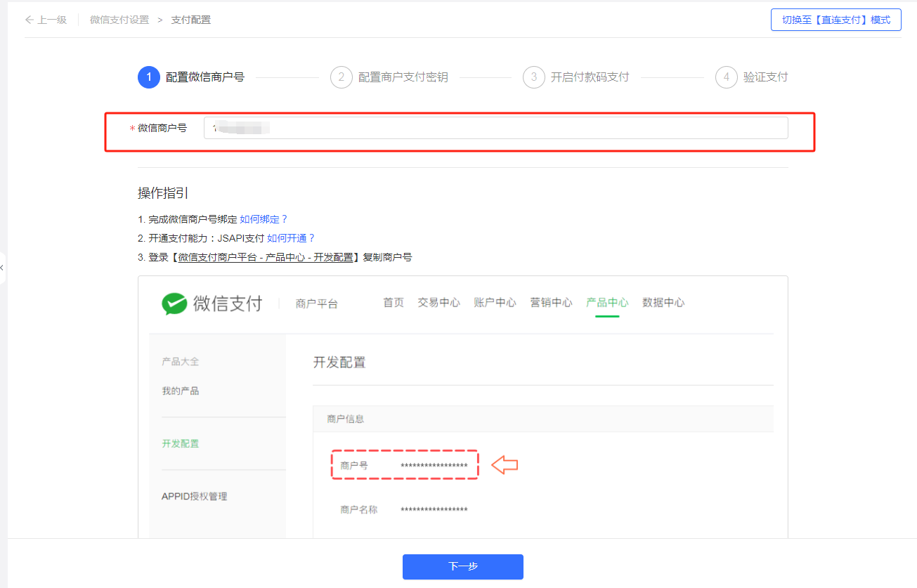The width and height of the screenshot is (917, 588).
Task: Open 微信支付设置 breadcrumb link
Action: [x=119, y=20]
